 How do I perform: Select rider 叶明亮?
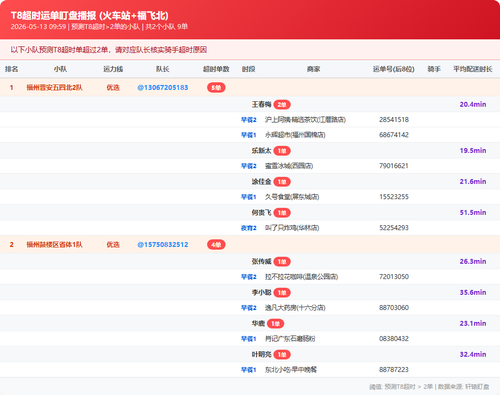261,355
